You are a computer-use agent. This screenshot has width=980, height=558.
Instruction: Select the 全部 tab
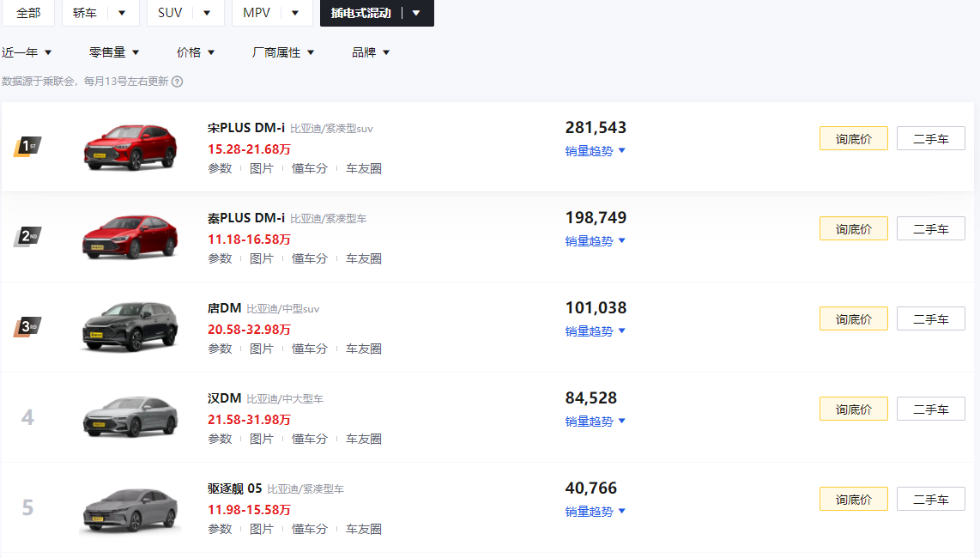point(28,13)
